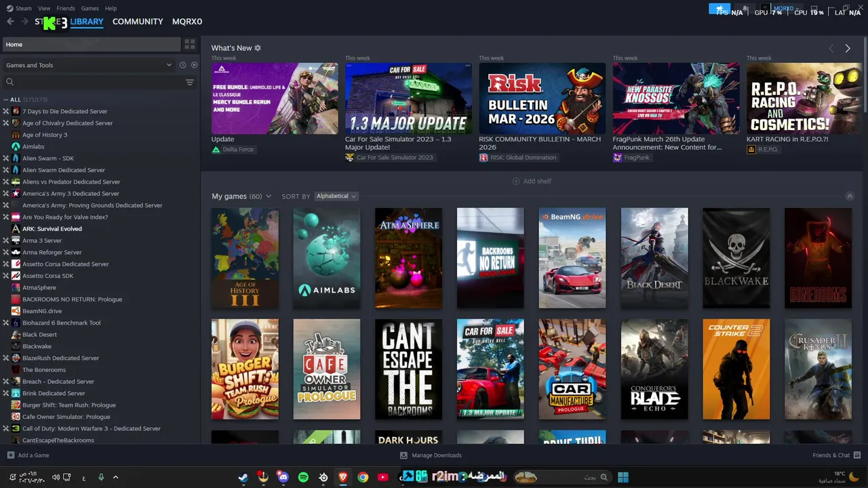
Task: Click the What's New settings gear
Action: [x=258, y=48]
